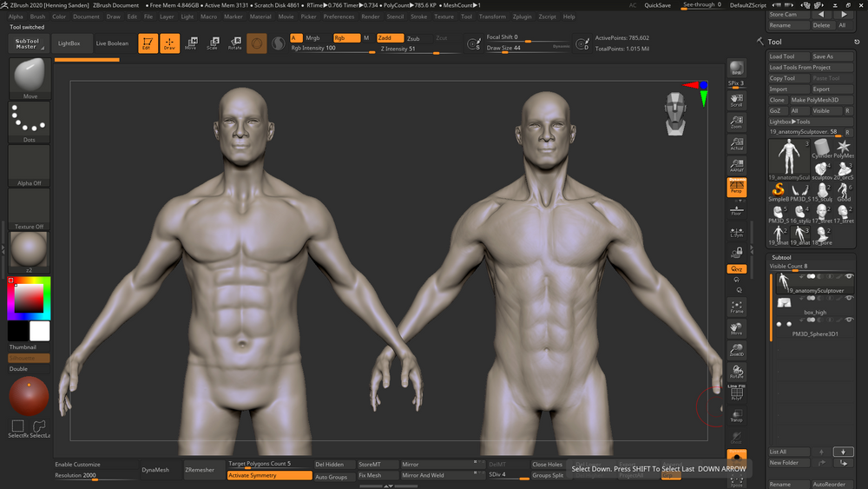Open the material sphere selector

click(30, 252)
